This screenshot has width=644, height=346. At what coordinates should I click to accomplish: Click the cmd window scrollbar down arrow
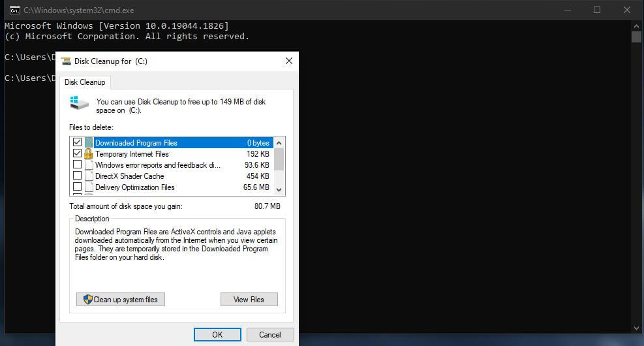point(636,328)
